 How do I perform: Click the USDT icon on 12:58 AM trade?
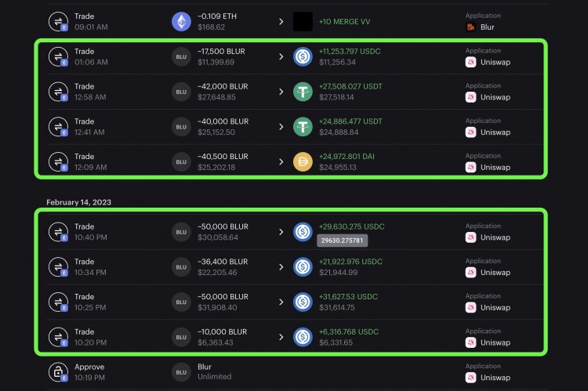[303, 92]
